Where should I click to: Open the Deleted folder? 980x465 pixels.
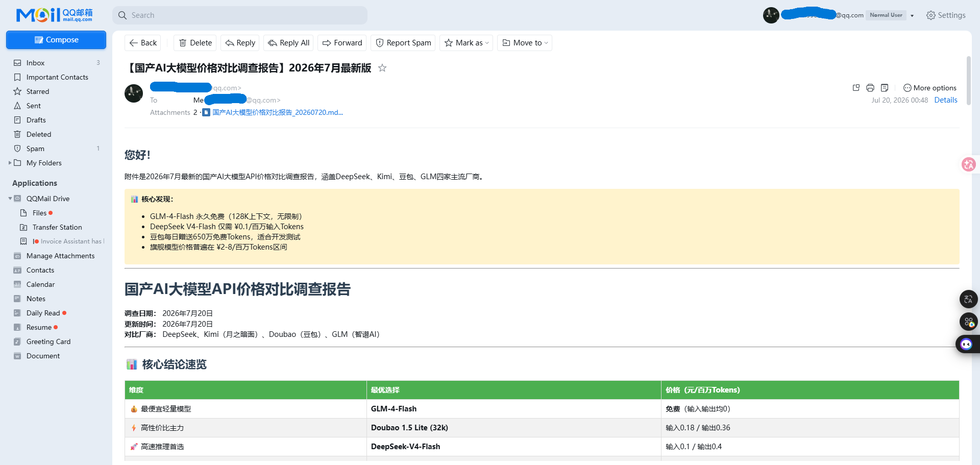(x=56, y=134)
